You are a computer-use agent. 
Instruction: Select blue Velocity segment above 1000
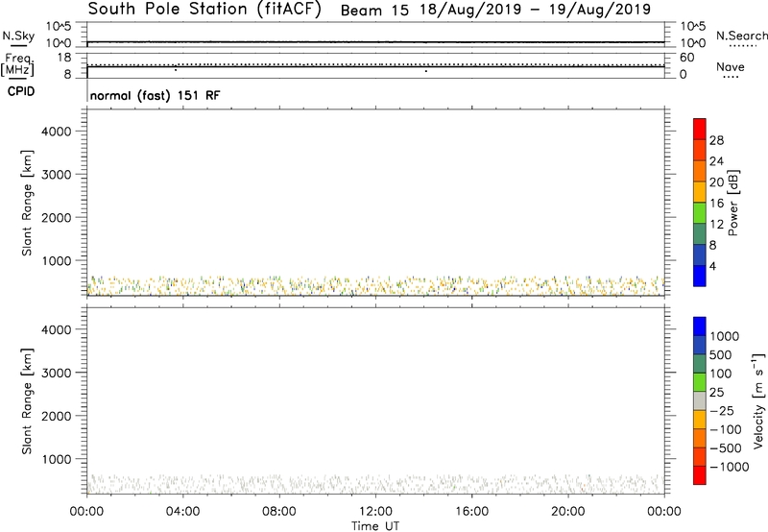(x=700, y=326)
